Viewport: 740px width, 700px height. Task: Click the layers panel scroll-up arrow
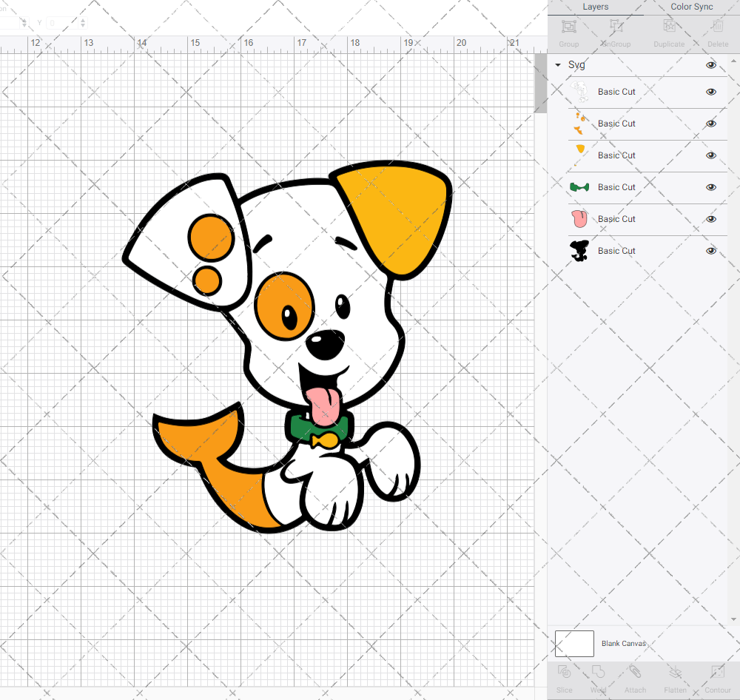[x=733, y=61]
